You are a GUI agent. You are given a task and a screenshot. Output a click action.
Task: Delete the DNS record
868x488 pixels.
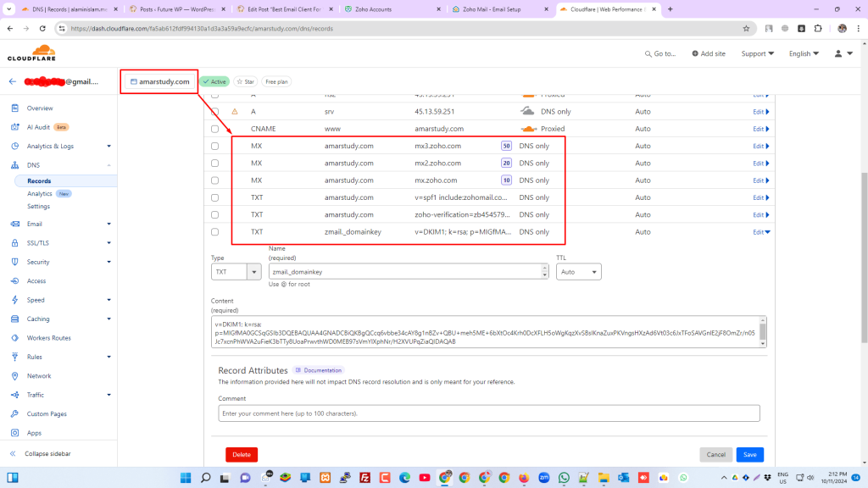(x=242, y=454)
